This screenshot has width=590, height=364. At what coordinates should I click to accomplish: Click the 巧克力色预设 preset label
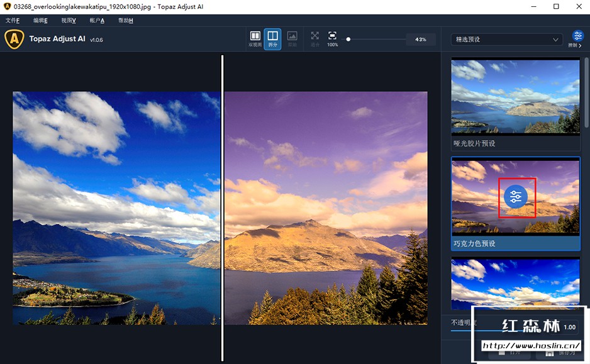click(x=474, y=243)
